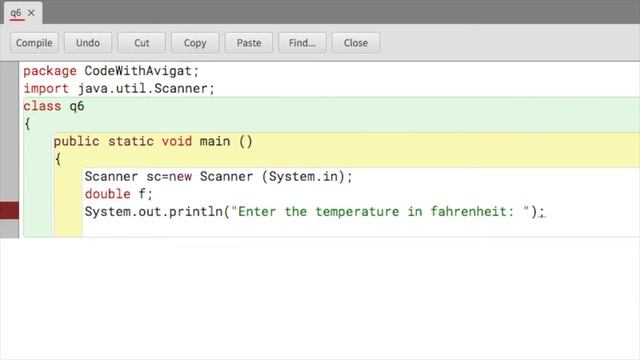Paste clipboard with the Paste button
Screen dimensions: 640x360
(249, 43)
